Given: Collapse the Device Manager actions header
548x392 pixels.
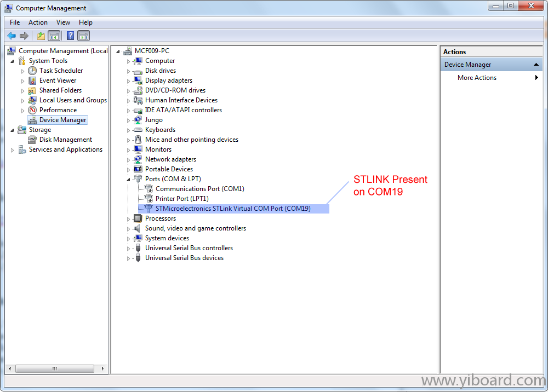Looking at the screenshot, I should 536,65.
